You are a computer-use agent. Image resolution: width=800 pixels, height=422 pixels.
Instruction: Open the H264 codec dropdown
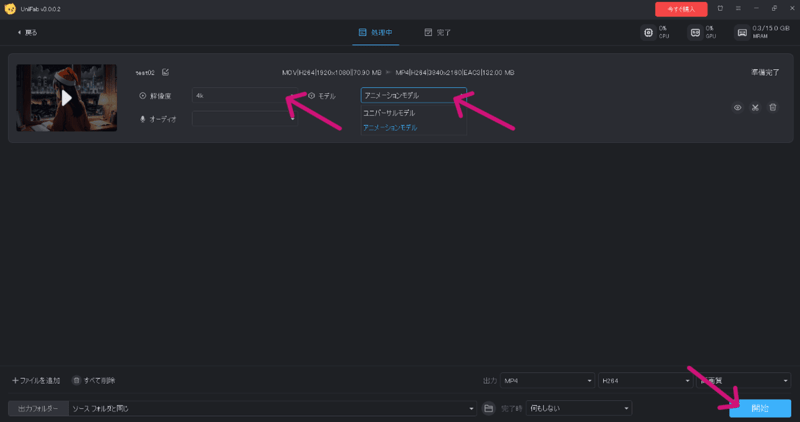645,381
